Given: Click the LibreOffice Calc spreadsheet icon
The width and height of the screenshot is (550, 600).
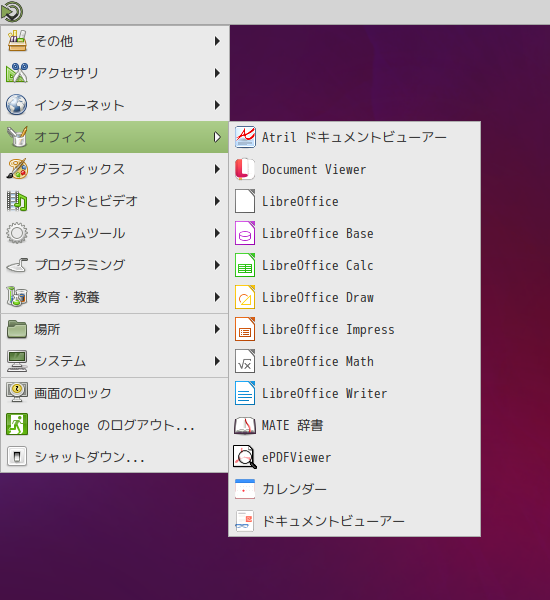Looking at the screenshot, I should pos(245,265).
